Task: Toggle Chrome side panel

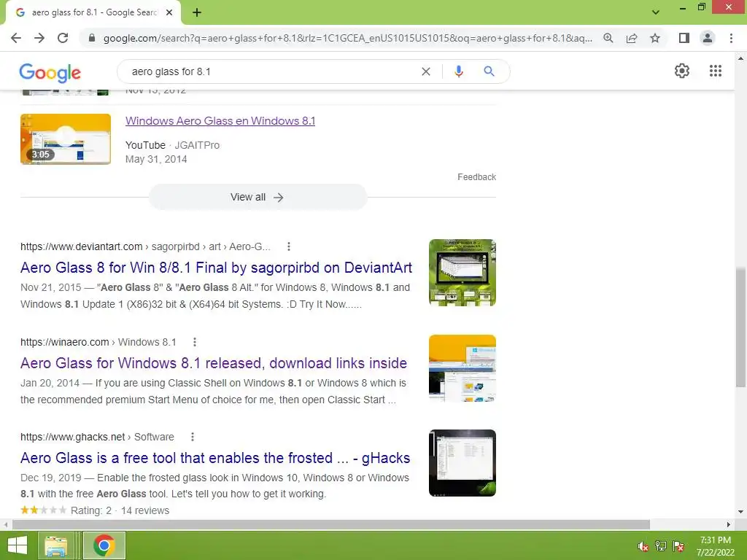Action: [684, 38]
